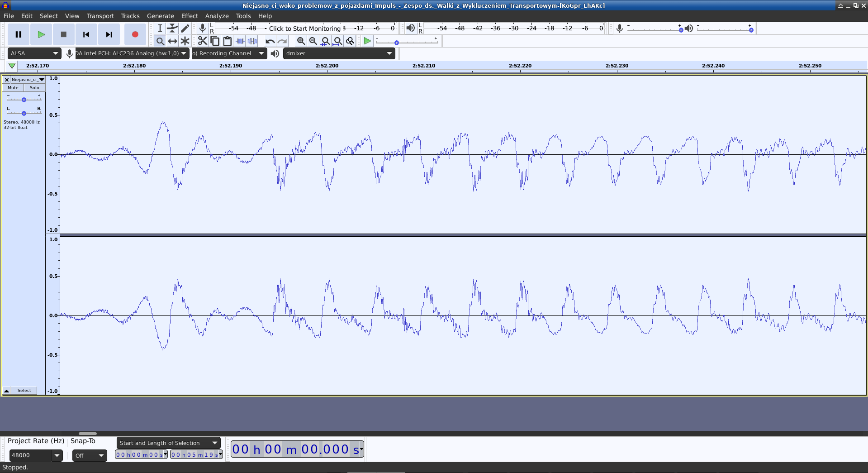This screenshot has height=473, width=868.
Task: Solo the Niejasno_ci track
Action: click(x=34, y=88)
